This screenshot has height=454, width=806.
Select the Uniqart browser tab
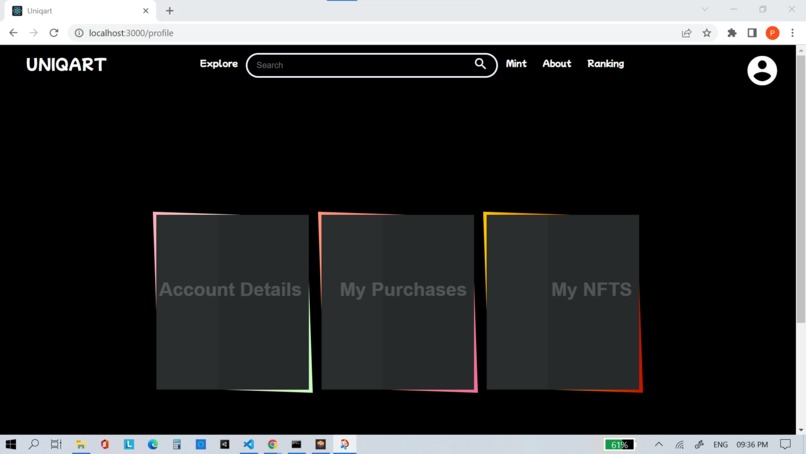click(x=80, y=11)
